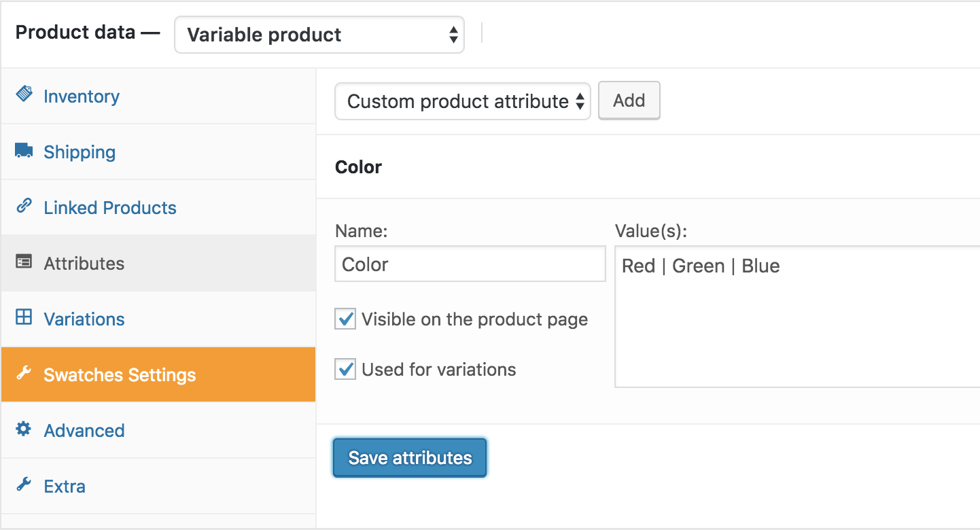Switch to the Swatches Settings tab
Image resolution: width=980 pixels, height=530 pixels.
click(120, 374)
